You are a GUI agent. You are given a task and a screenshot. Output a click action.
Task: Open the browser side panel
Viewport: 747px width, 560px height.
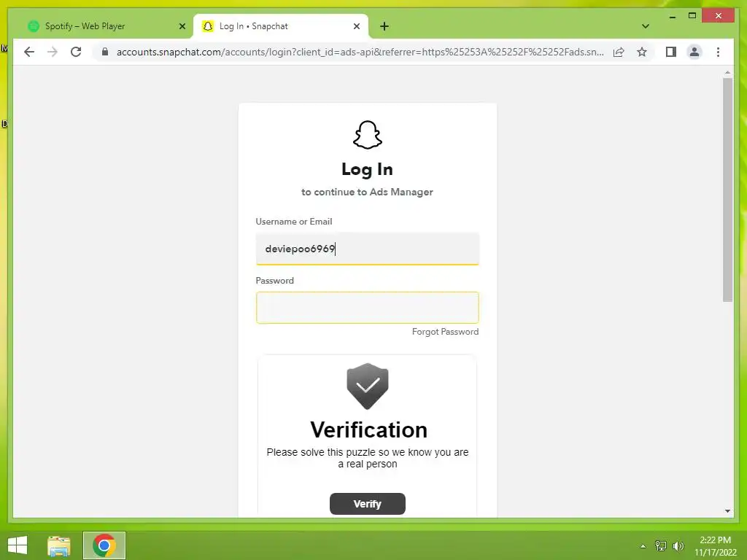(671, 52)
